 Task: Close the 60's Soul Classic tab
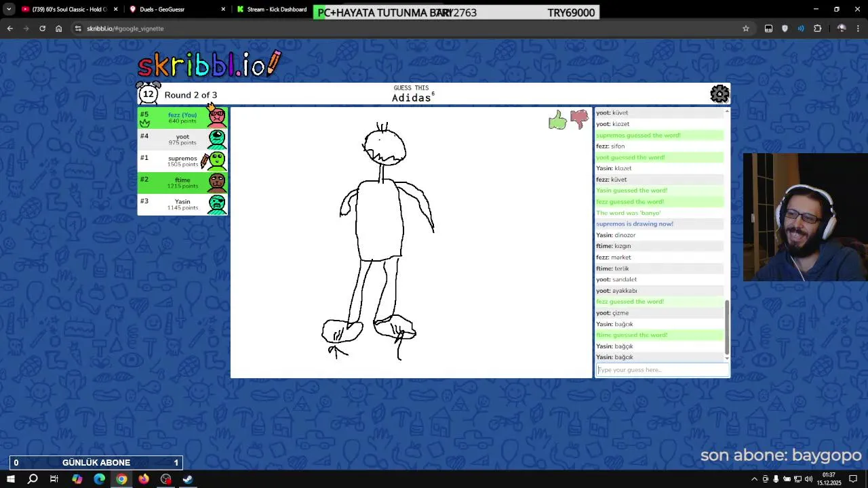pos(115,9)
